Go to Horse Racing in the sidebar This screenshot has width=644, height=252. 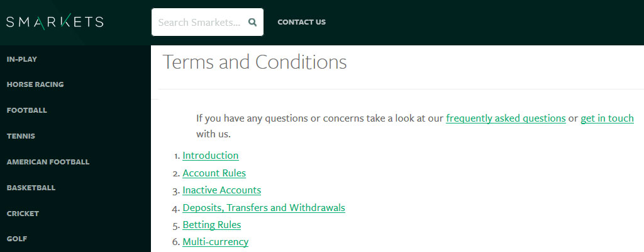pos(35,84)
